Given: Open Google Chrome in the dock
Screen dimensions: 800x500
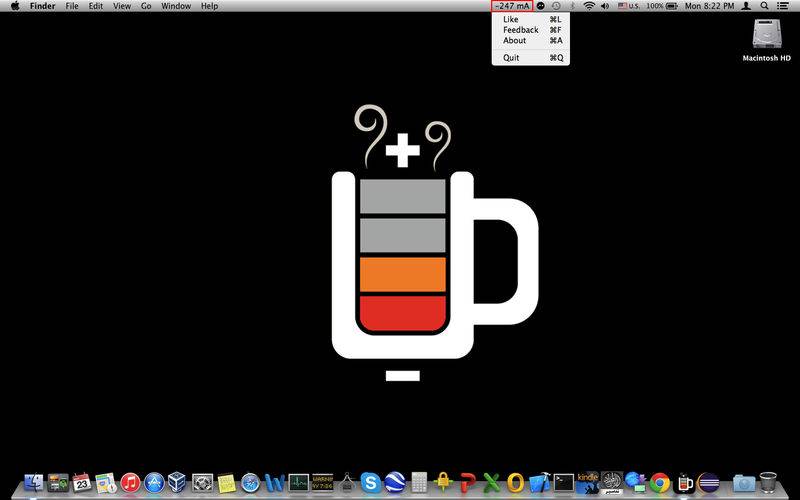Looking at the screenshot, I should tap(660, 482).
